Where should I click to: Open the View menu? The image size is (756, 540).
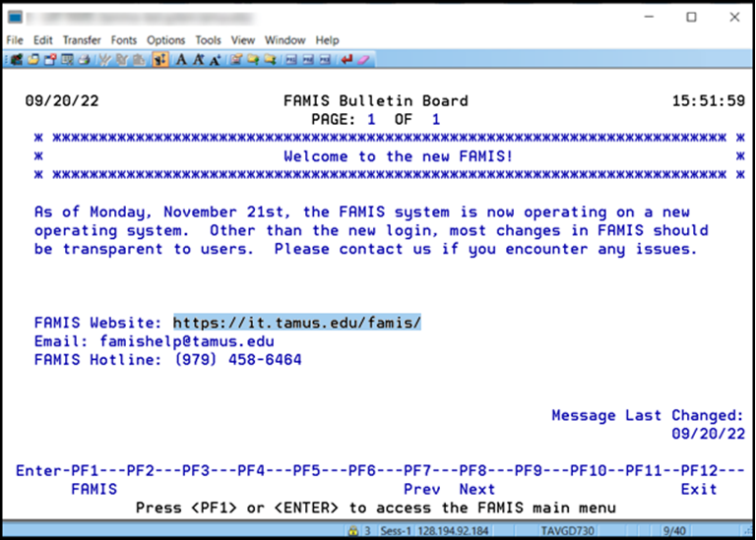[243, 40]
